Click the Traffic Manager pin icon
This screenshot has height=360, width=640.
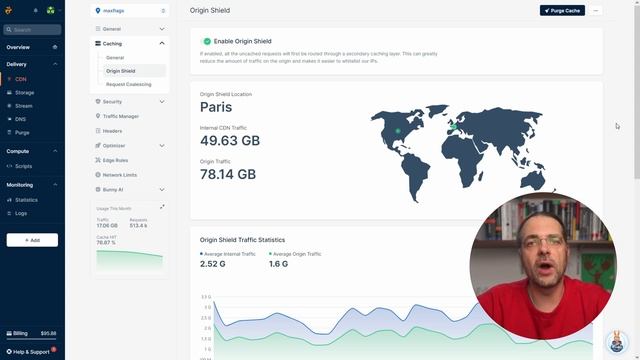point(98,116)
